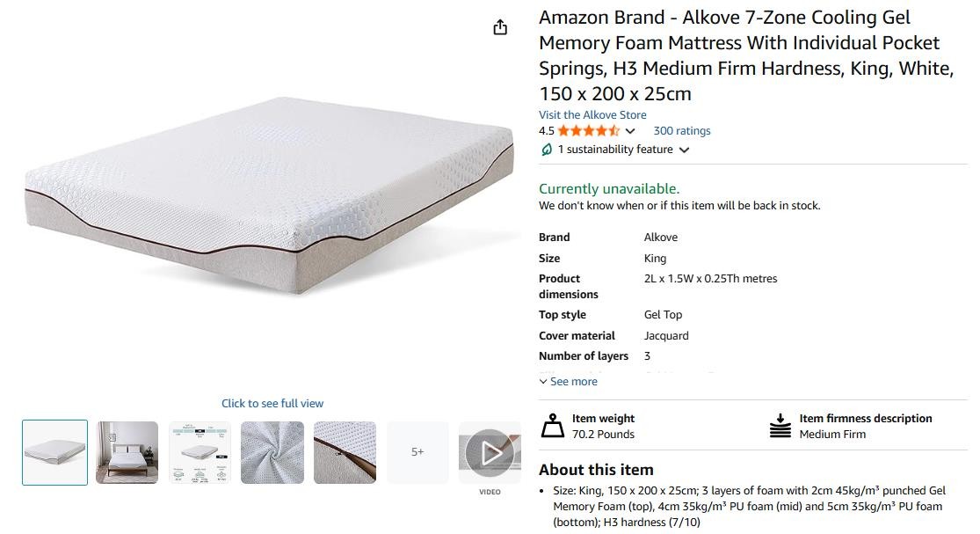This screenshot has height=534, width=980.
Task: Expand See more product details
Action: (x=569, y=382)
